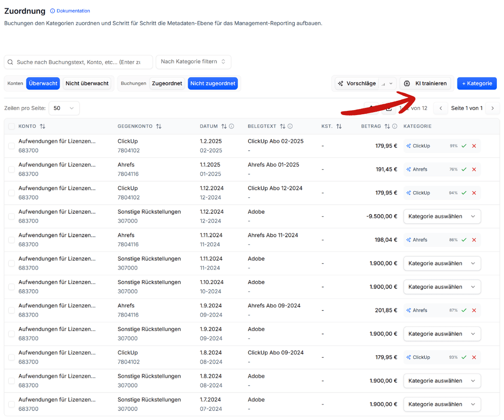504x420 pixels.
Task: Sort entries by Belegtext
Action: pyautogui.click(x=283, y=126)
